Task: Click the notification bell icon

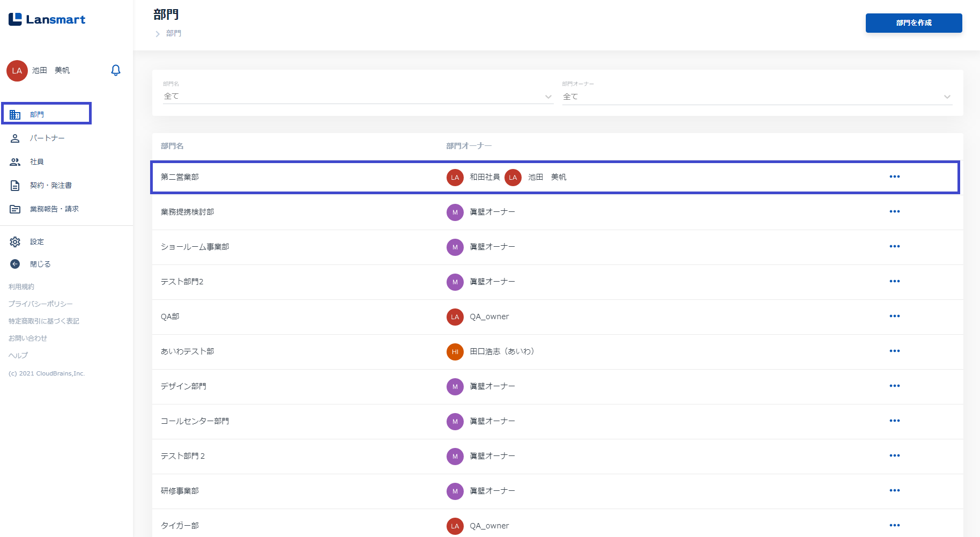Action: point(116,70)
